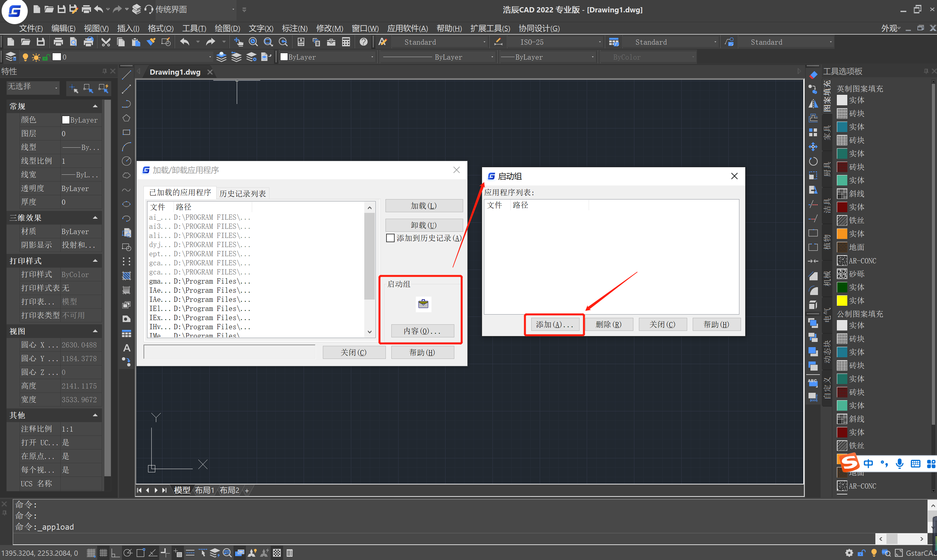Click the help question mark icon
937x560 pixels.
click(x=363, y=42)
